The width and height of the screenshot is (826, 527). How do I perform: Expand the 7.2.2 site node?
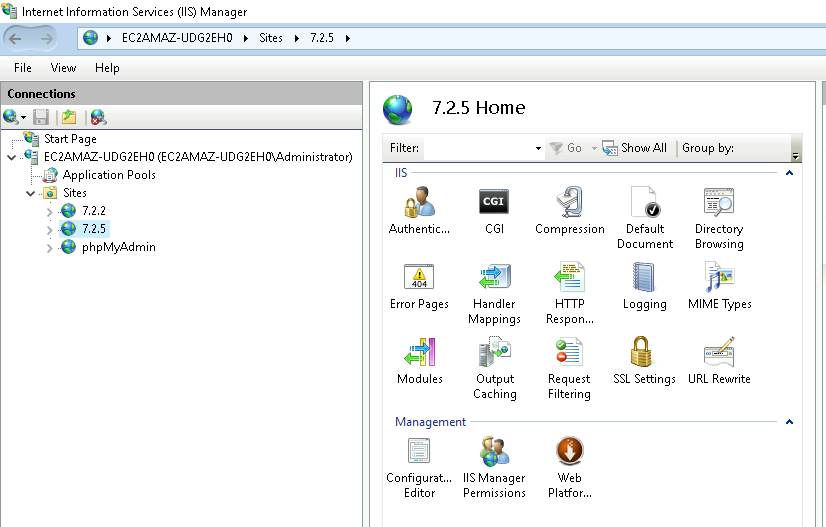(x=50, y=212)
